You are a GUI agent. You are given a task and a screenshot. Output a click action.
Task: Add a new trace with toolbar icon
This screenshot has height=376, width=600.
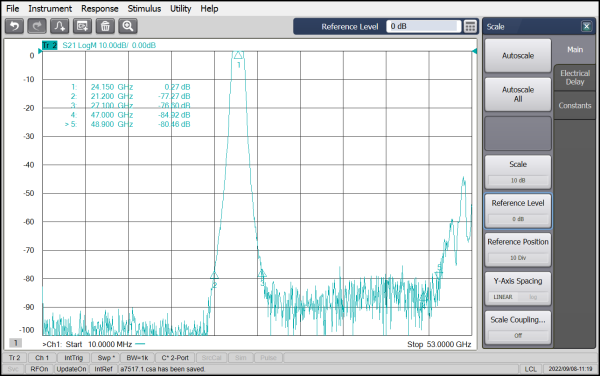coord(60,26)
